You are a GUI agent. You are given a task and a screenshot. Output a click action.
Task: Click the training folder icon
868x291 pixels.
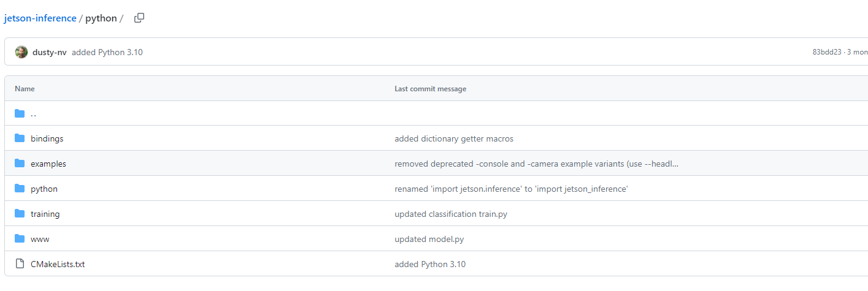click(20, 214)
